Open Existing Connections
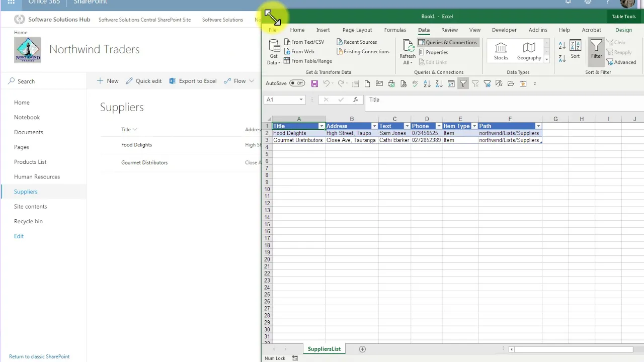 362,52
